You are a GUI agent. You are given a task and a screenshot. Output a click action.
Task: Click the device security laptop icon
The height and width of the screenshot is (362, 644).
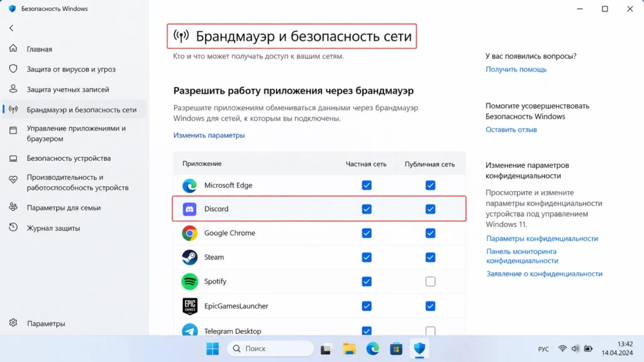[13, 158]
